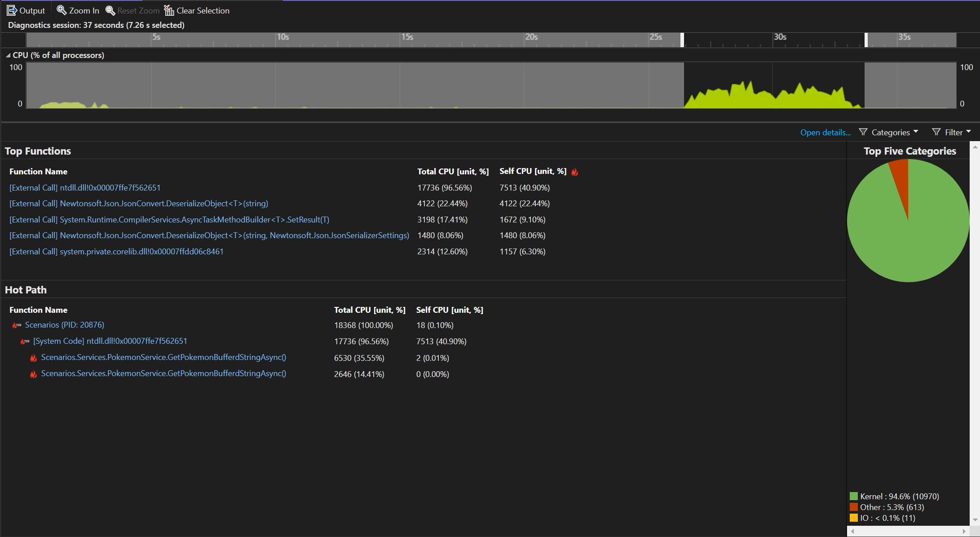
Task: Click the red Other pie slice
Action: tap(902, 180)
